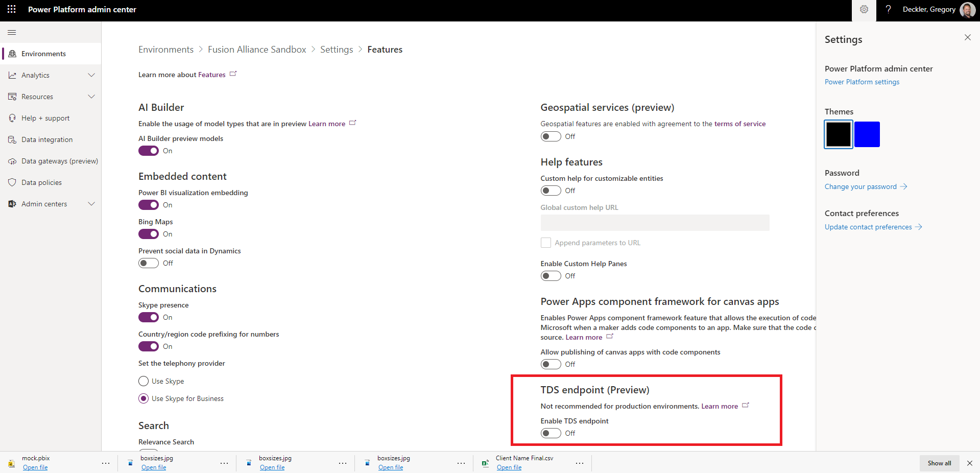This screenshot has width=980, height=473.
Task: Click the Global custom help URL field
Action: point(655,223)
